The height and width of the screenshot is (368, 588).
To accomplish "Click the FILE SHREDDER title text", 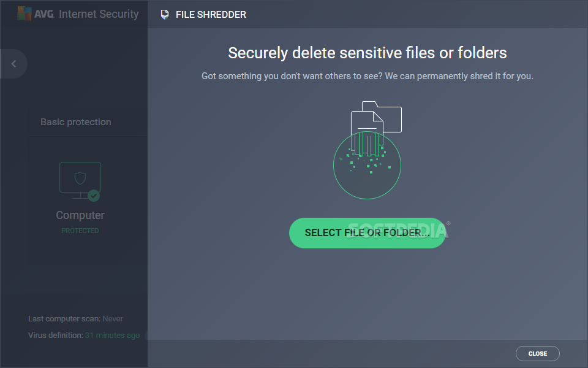I will [x=211, y=15].
